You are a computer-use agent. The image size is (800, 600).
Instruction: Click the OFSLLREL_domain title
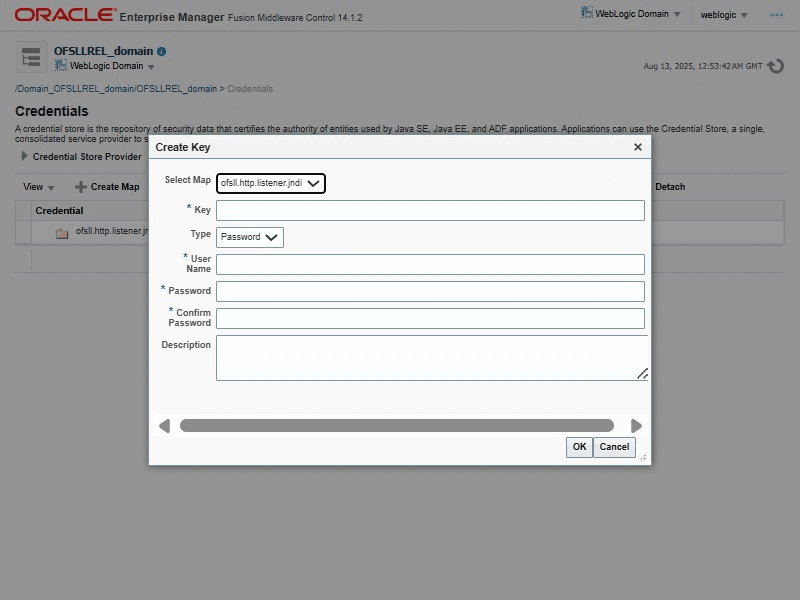pyautogui.click(x=104, y=51)
